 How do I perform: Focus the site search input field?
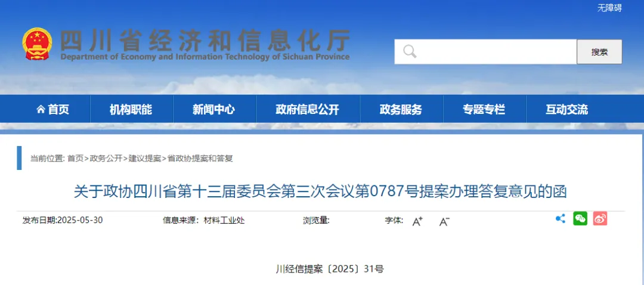[x=495, y=52]
